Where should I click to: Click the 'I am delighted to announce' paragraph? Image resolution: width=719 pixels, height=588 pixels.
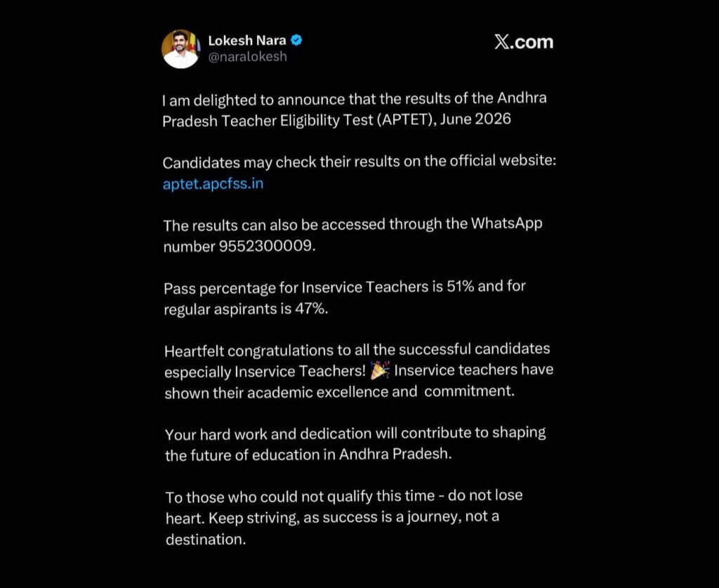tap(355, 110)
